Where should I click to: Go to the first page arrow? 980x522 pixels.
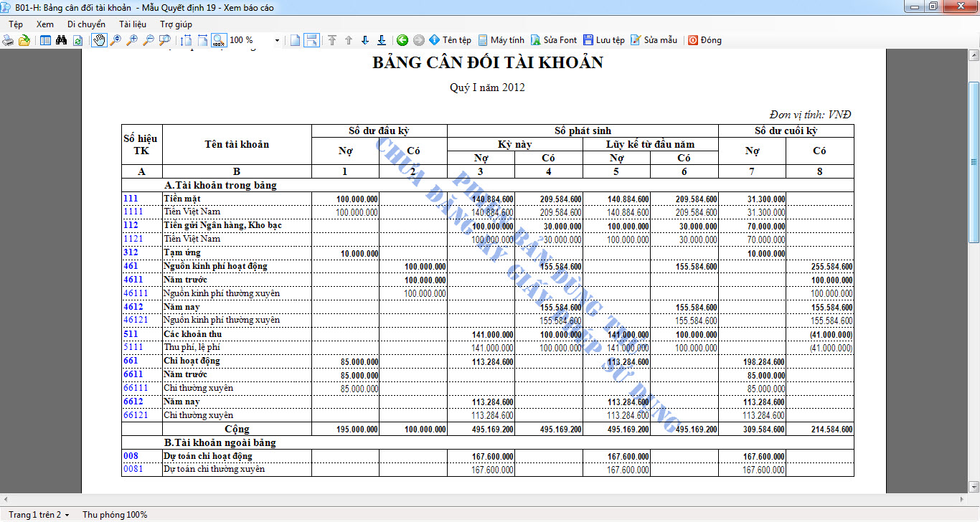pos(332,40)
